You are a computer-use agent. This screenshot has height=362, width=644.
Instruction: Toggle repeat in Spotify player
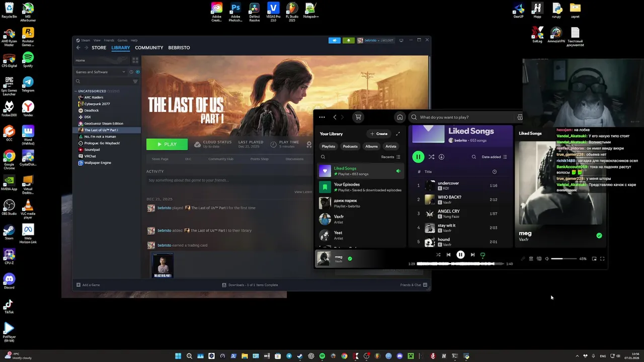click(x=482, y=255)
